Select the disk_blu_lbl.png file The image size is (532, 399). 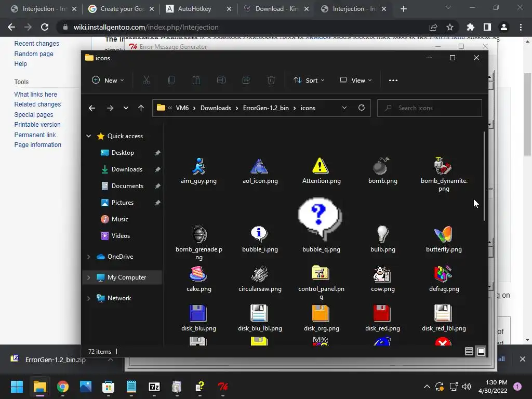pos(260,318)
